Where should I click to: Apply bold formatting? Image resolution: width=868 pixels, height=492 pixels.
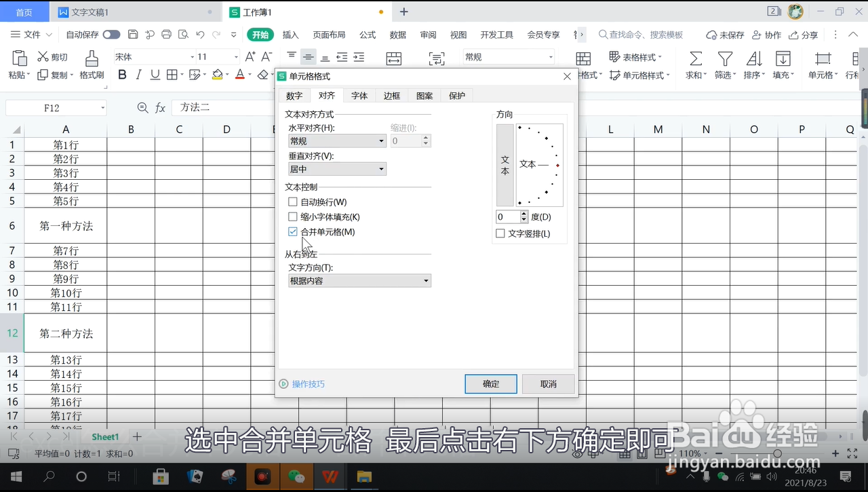pos(122,75)
